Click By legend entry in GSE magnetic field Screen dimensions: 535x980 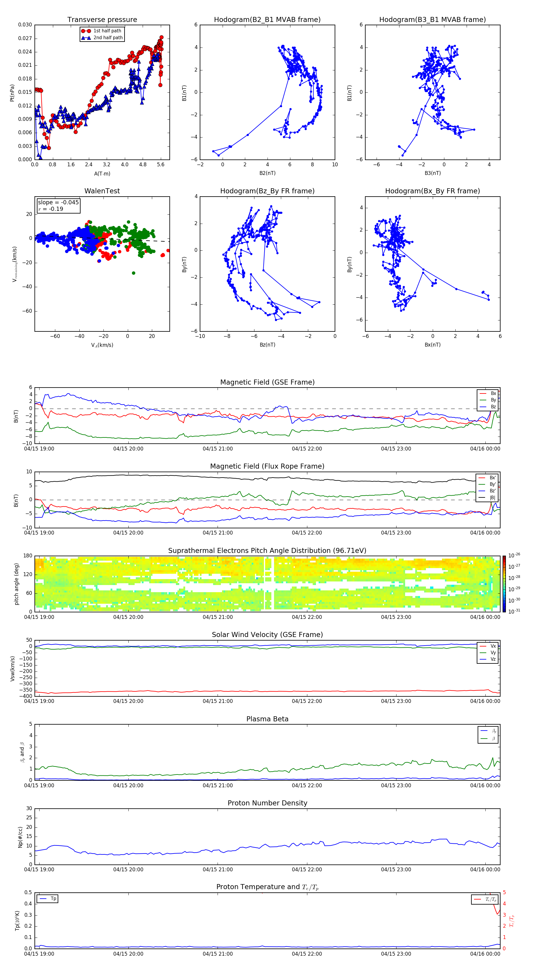click(x=488, y=400)
